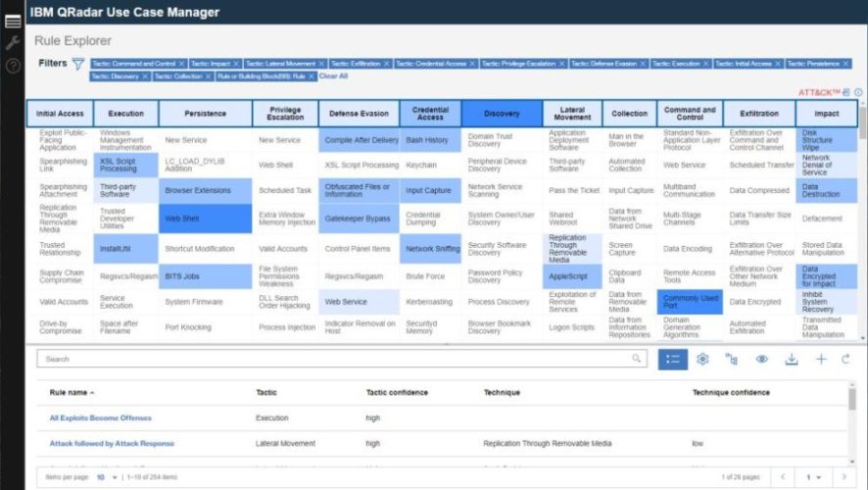Remove the Tactic: Exfiltration filter chip
Screen dimensions: 868x490
[387, 64]
